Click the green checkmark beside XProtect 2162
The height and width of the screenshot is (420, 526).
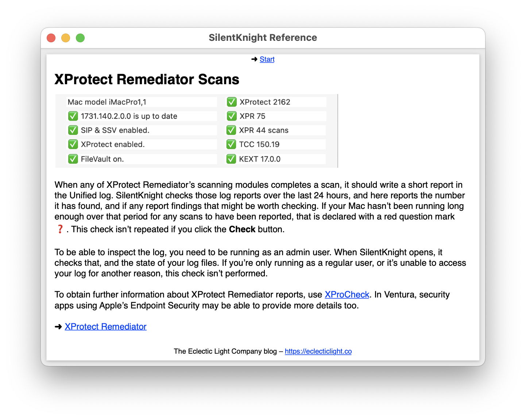(232, 102)
